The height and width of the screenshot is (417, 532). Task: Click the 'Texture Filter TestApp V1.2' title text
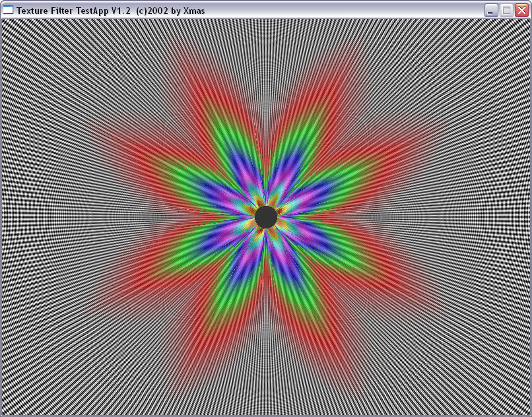click(73, 11)
